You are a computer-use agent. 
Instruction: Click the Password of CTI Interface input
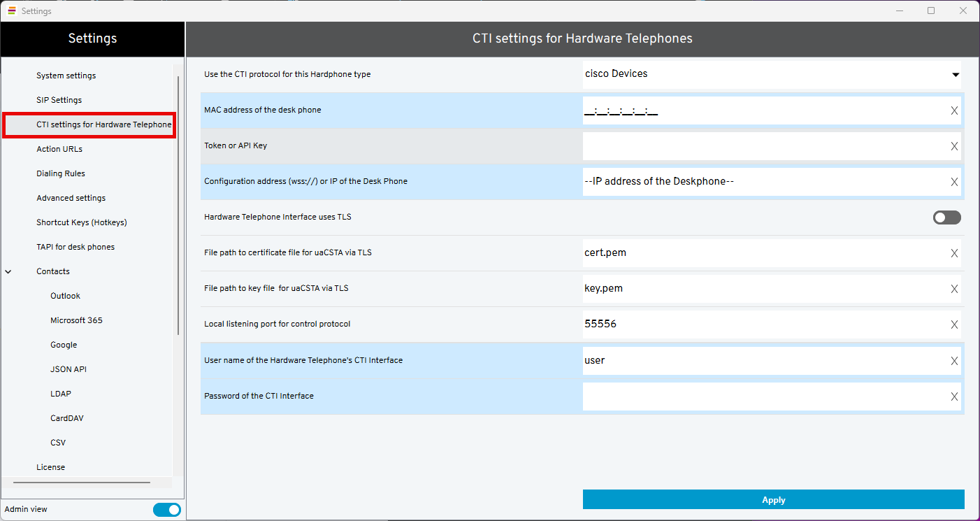tap(762, 397)
